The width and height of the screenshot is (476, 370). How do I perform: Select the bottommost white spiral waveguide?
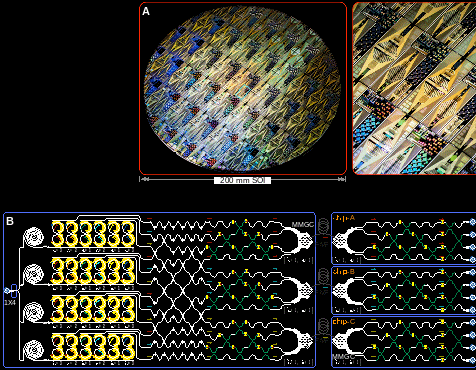point(34,350)
